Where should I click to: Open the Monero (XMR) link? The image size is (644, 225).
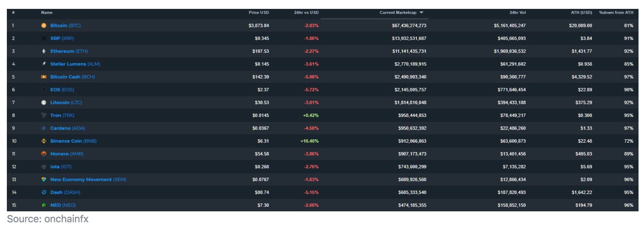[x=67, y=154]
